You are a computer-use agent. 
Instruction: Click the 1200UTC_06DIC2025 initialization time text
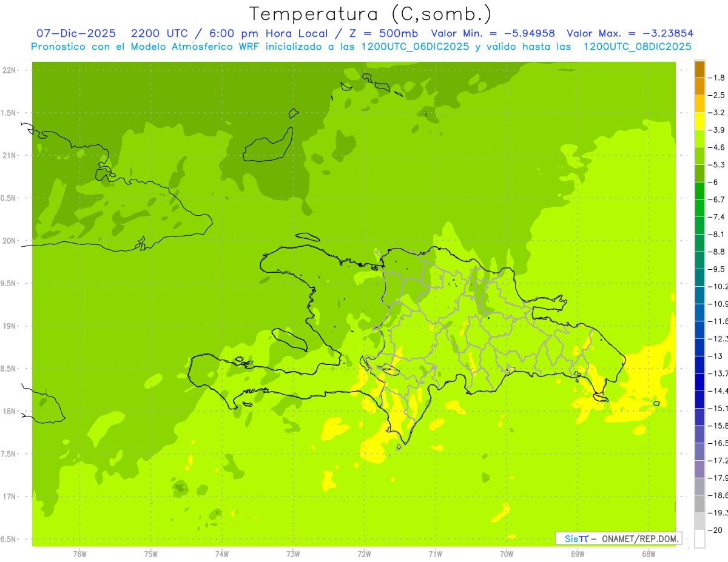[x=416, y=47]
